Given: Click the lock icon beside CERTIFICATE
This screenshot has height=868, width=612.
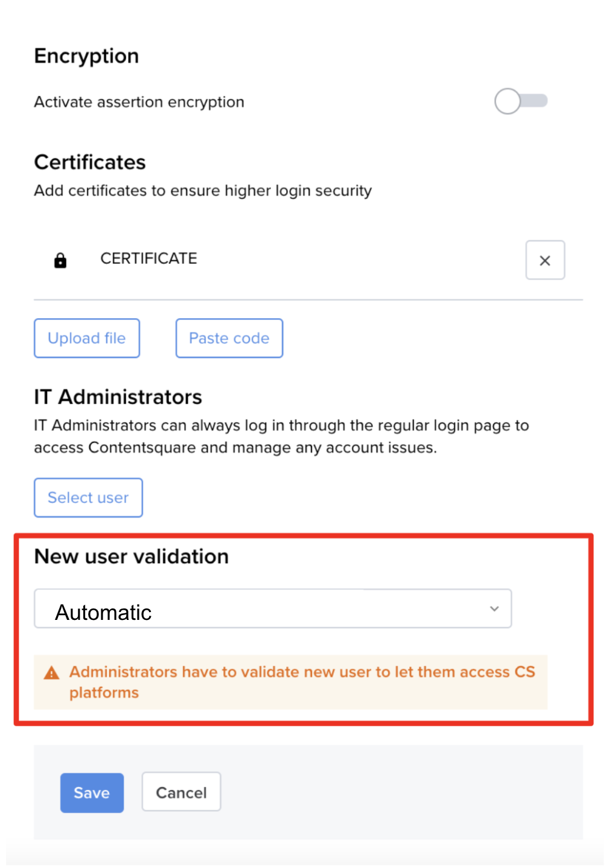Looking at the screenshot, I should pos(60,260).
